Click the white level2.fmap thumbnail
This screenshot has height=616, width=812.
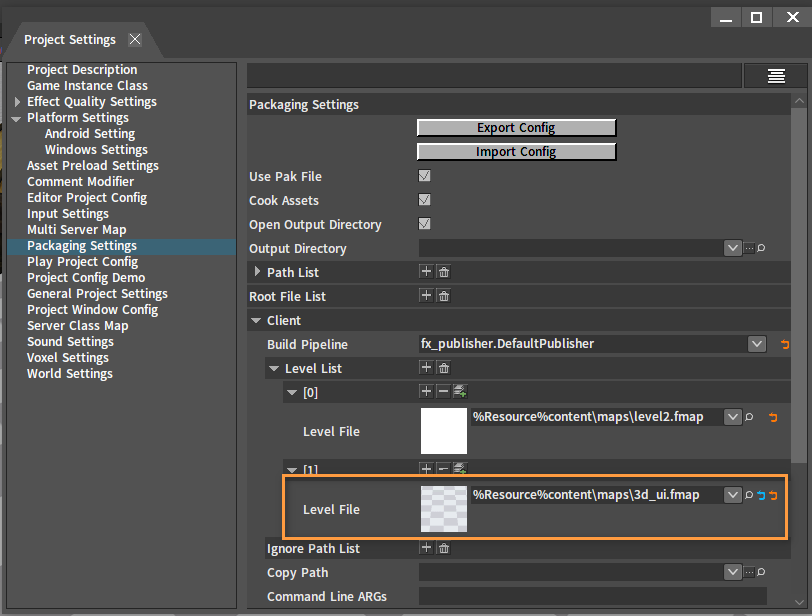coord(444,431)
